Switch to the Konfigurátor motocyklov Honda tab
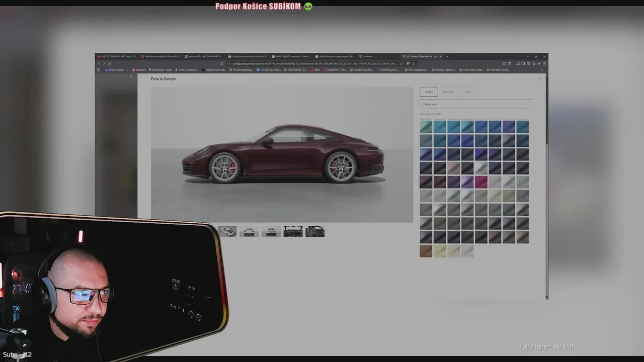Screen dimensions: 644x362 247,56
